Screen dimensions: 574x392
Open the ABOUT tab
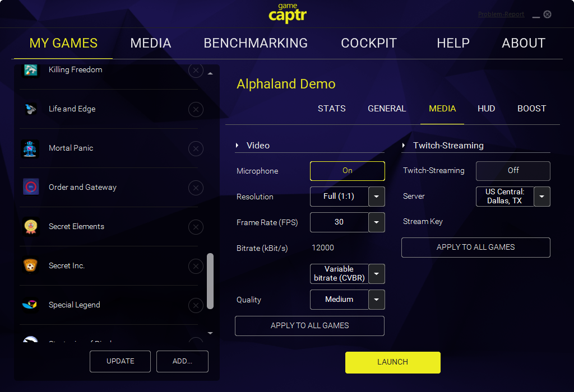click(524, 43)
